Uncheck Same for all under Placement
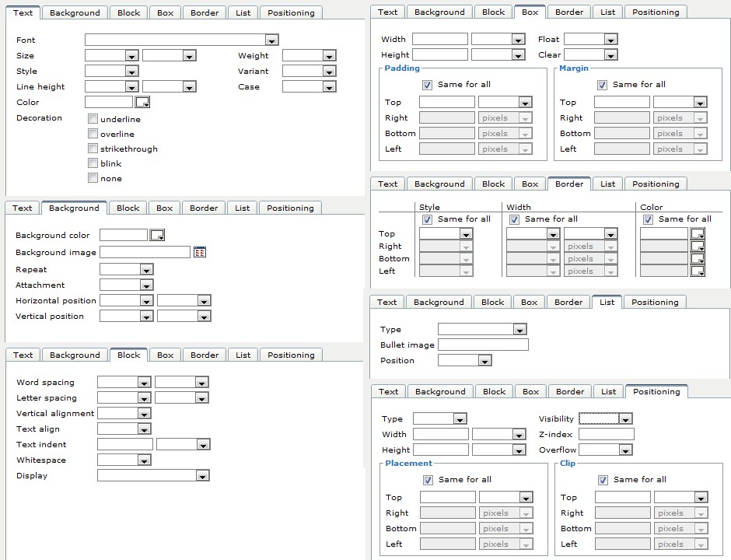This screenshot has height=560, width=731. [428, 480]
